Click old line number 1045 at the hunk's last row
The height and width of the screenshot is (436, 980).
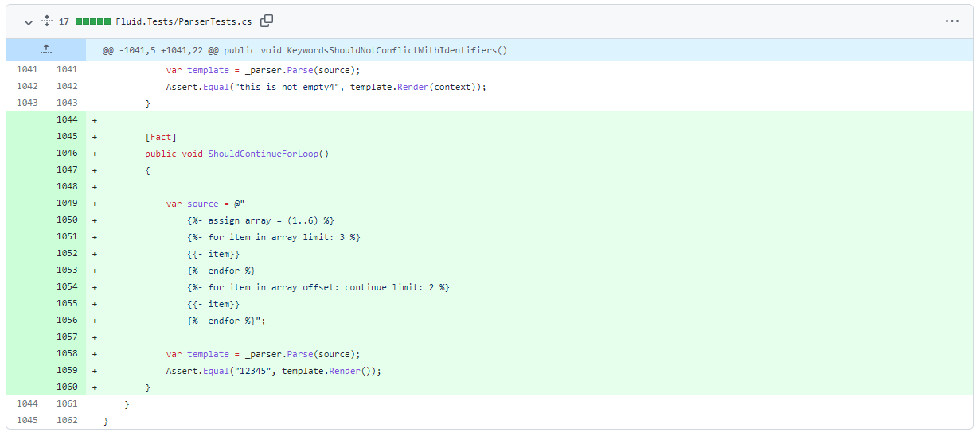(27, 420)
